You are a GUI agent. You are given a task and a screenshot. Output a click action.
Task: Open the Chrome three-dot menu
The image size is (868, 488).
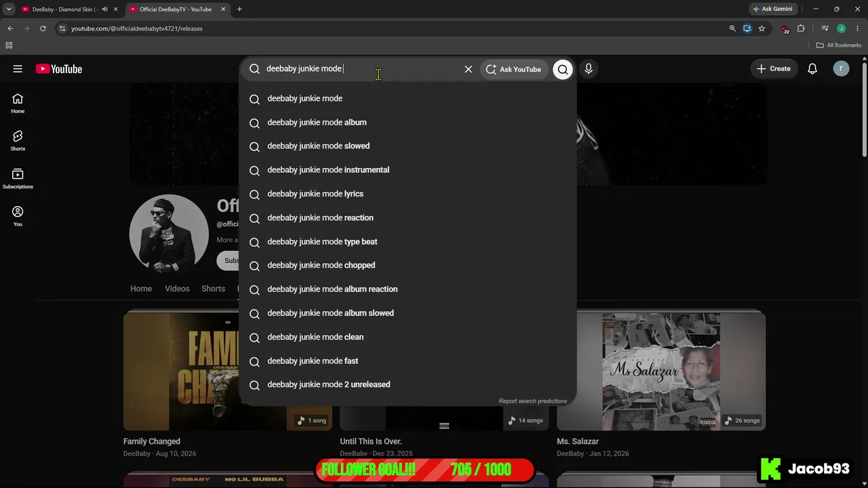858,28
